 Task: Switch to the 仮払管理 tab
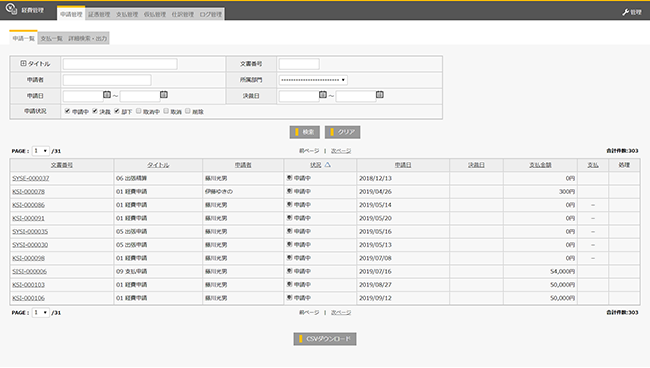tap(155, 14)
